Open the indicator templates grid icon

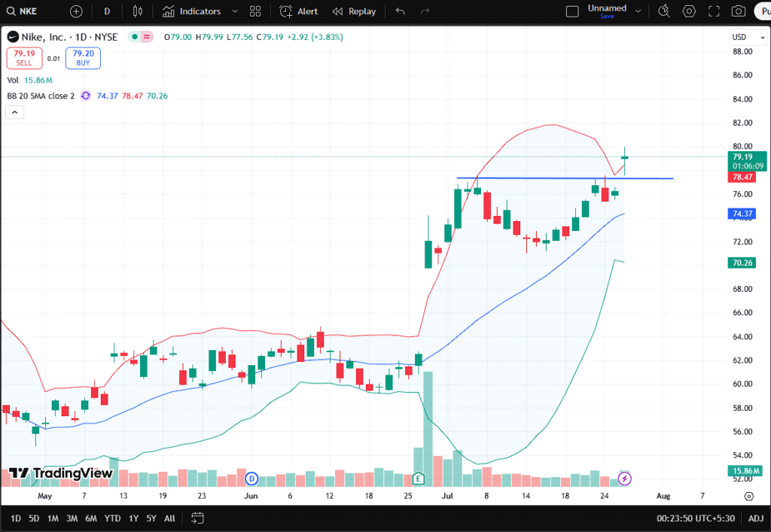tap(255, 11)
